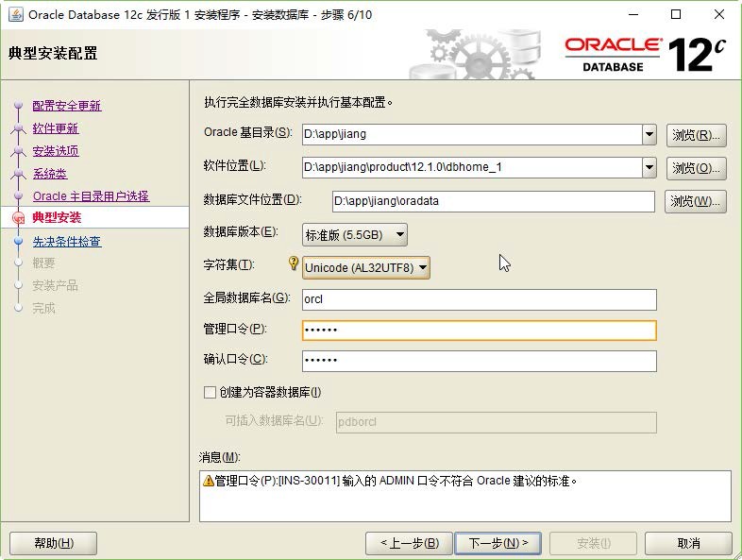Click 浏览(W) button for database files
This screenshot has width=742, height=560.
coord(695,202)
